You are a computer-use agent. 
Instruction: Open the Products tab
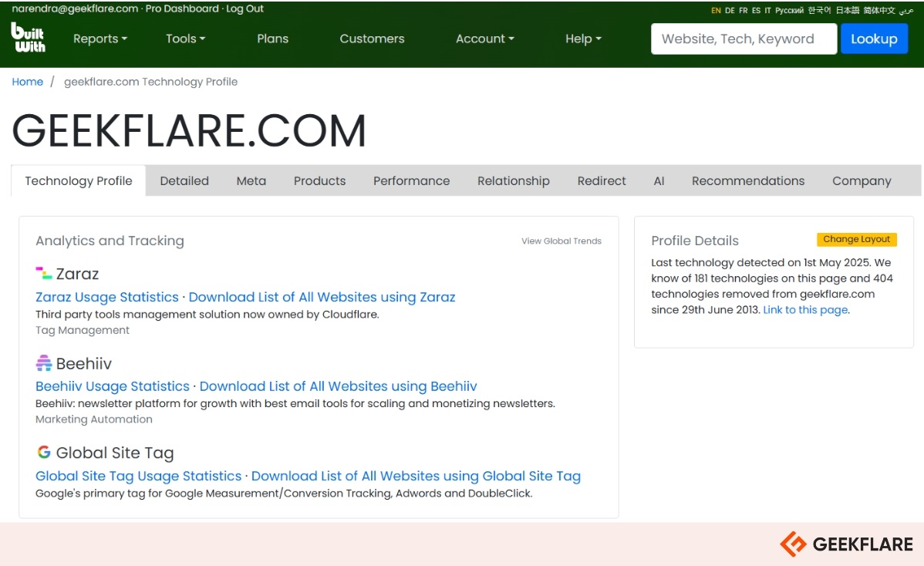pos(319,180)
